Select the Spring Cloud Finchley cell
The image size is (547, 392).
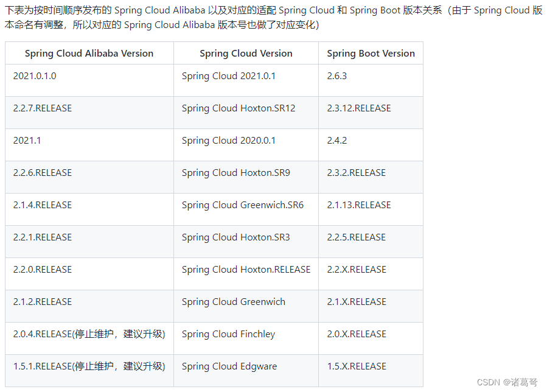[x=246, y=338]
